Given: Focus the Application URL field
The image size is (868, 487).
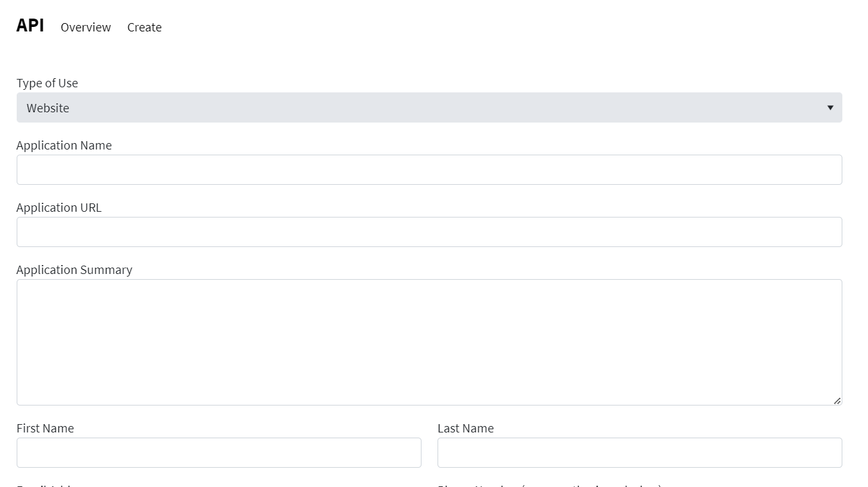Looking at the screenshot, I should click(x=429, y=232).
